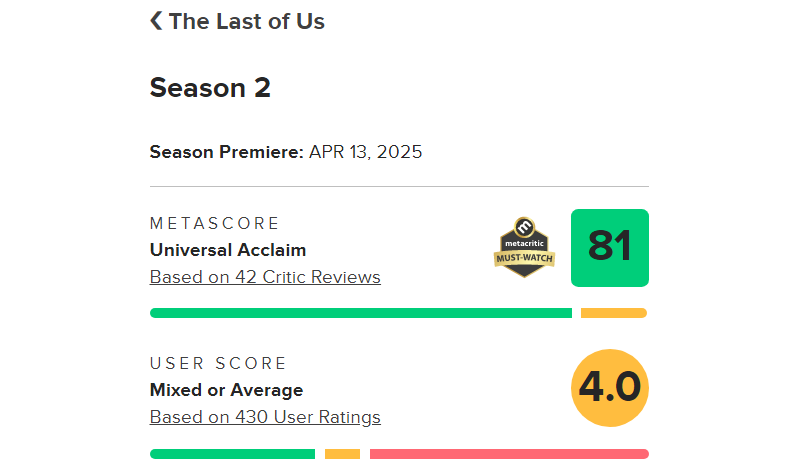Open the Based on 42 Critic Reviews link

(x=265, y=277)
